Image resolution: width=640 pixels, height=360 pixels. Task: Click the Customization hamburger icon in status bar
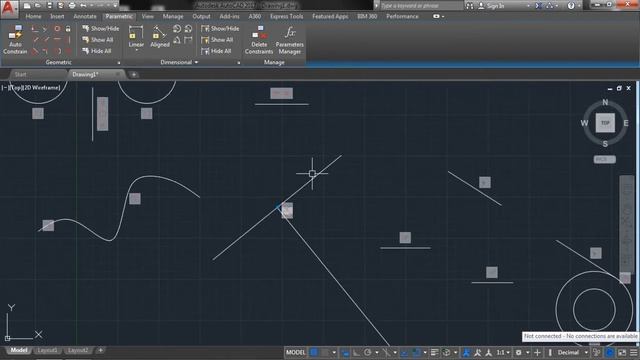point(633,353)
